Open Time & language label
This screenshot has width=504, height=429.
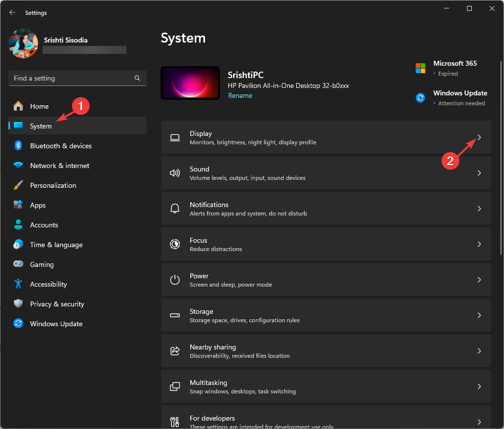click(x=56, y=245)
